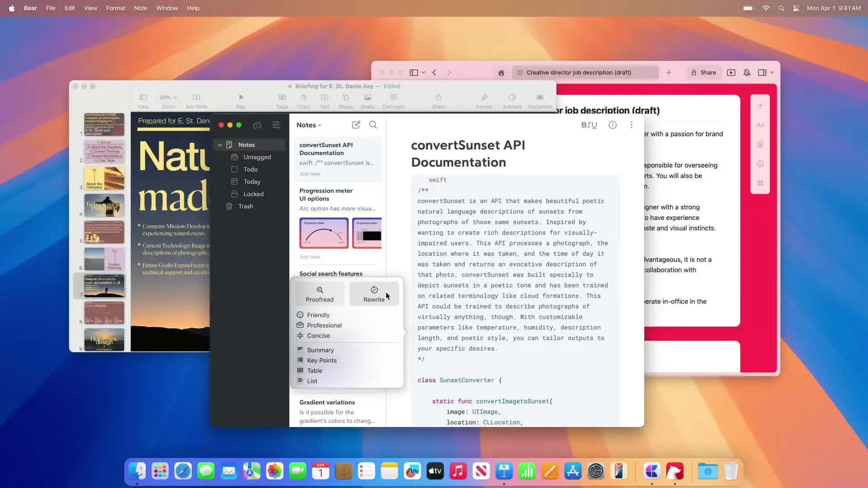Open the three-dot more options menu
Viewport: 868px width, 488px height.
click(x=631, y=125)
